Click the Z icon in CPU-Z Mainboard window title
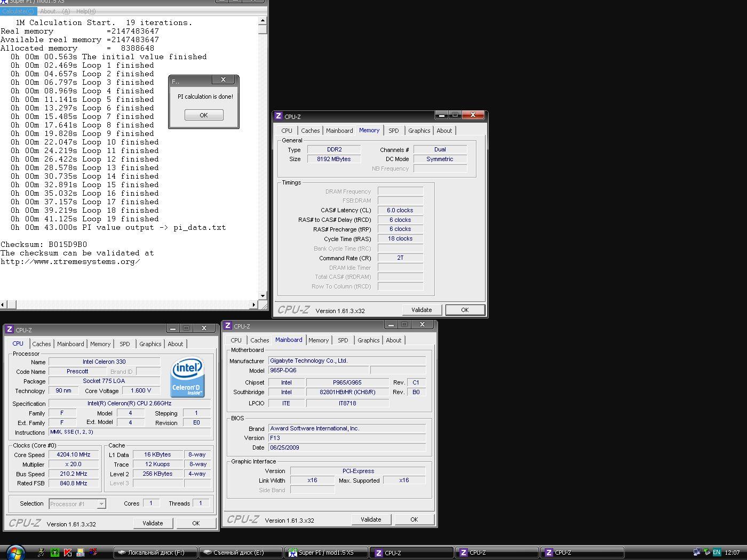Image resolution: width=747 pixels, height=560 pixels. point(228,326)
